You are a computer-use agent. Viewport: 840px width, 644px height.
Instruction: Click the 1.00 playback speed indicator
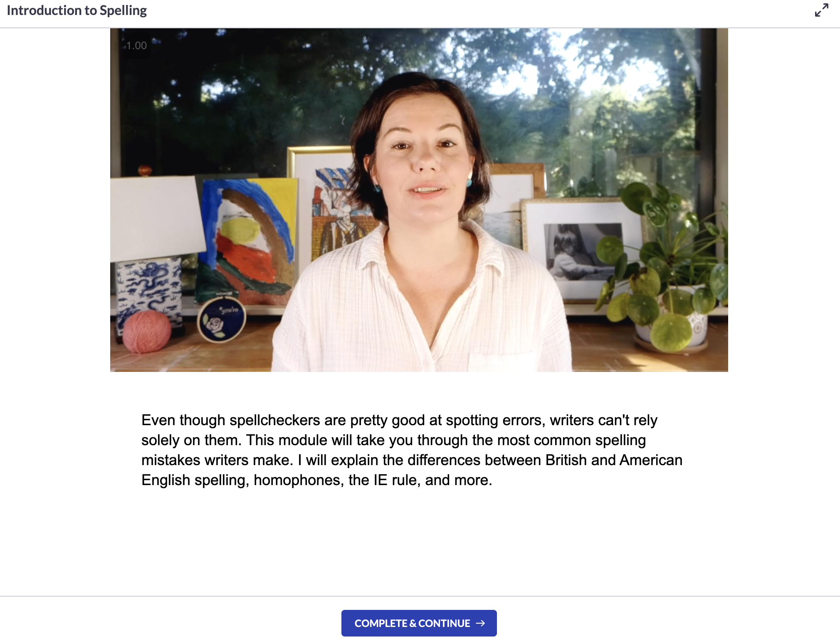point(136,45)
